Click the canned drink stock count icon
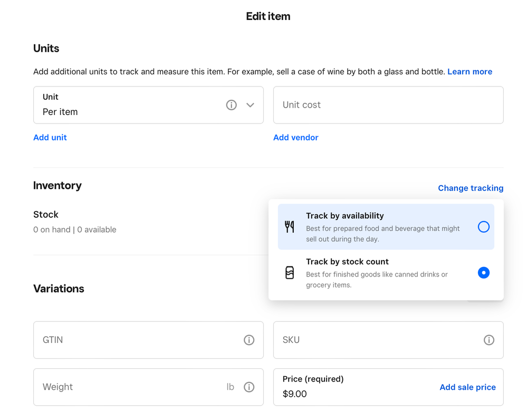Viewport: 527px width, 420px height. [x=290, y=273]
